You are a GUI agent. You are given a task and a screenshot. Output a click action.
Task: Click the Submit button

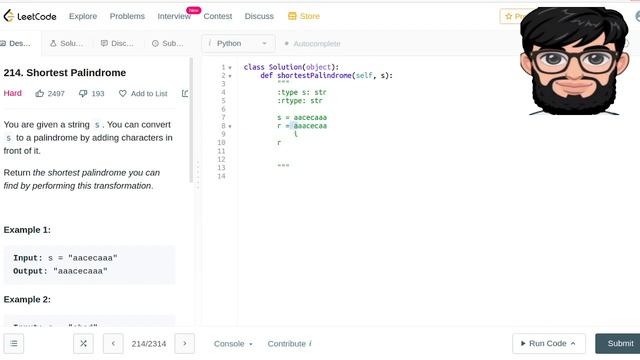(x=618, y=344)
